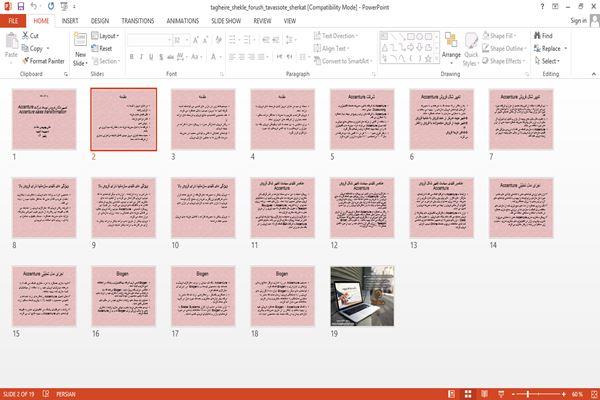The image size is (600, 400).
Task: Click the Sign in link
Action: coord(578,21)
